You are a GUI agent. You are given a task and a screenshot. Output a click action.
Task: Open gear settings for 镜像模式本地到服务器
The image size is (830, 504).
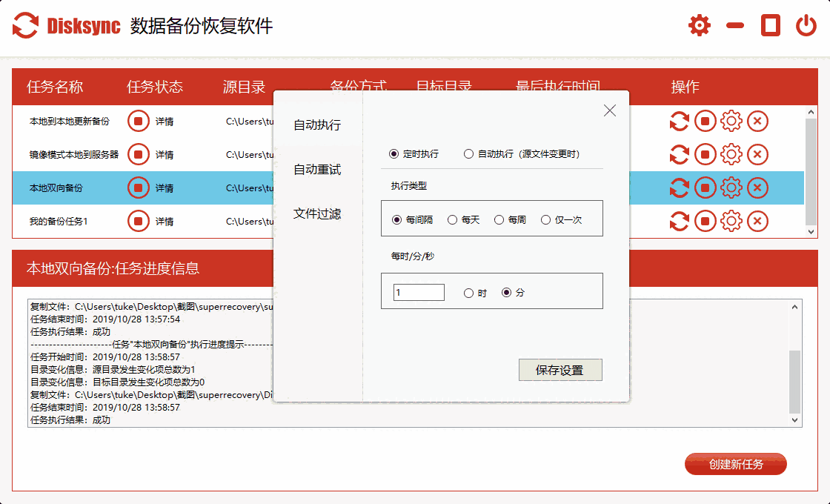(731, 154)
